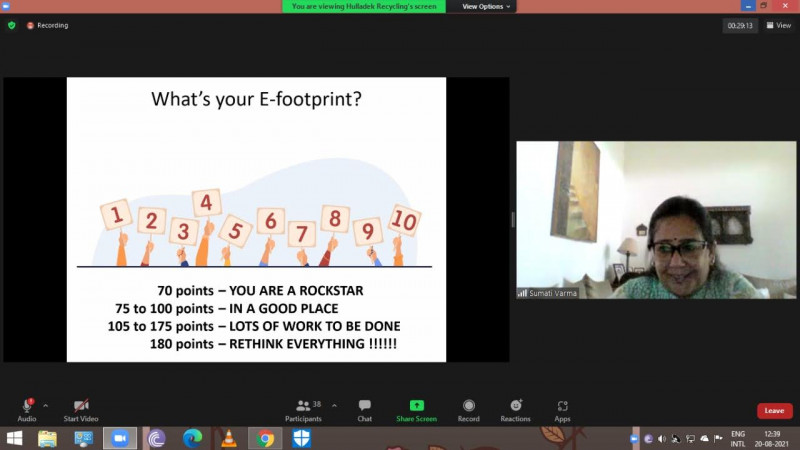The height and width of the screenshot is (450, 800).
Task: Click the green 'You are viewing' banner
Action: (364, 6)
